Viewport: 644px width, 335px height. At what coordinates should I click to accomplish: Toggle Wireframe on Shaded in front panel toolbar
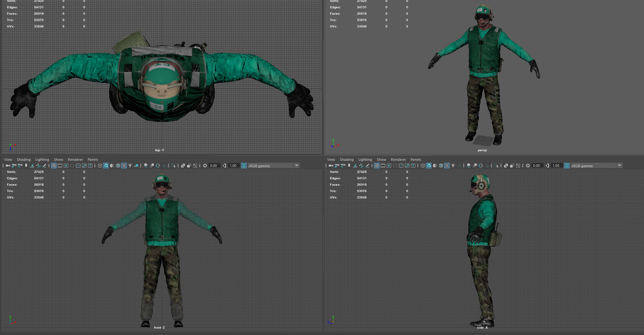[118, 166]
